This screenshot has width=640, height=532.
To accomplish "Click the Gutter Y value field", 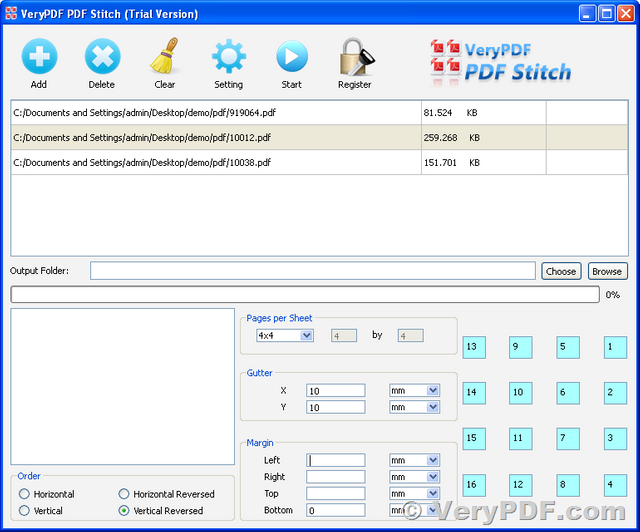I will pyautogui.click(x=336, y=407).
